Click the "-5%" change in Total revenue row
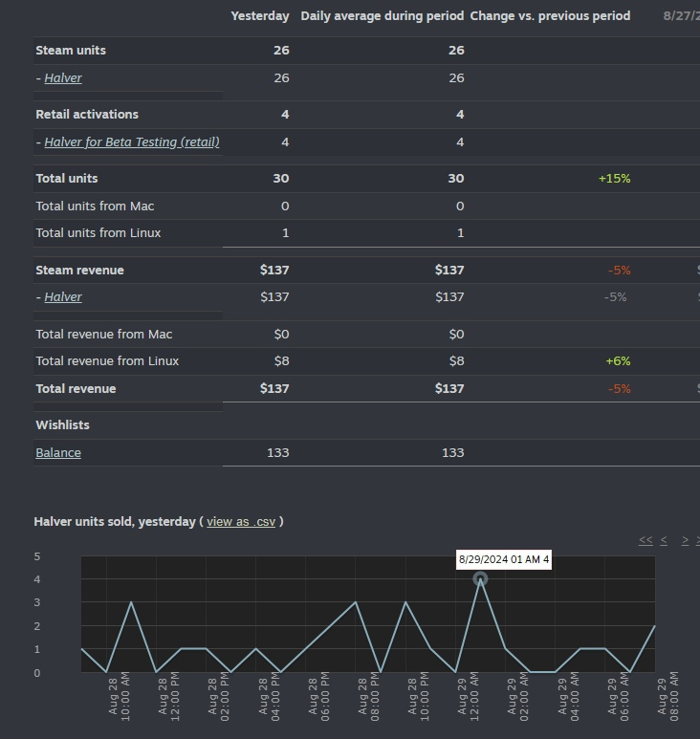Screen dimensions: 700x739 tap(619, 389)
